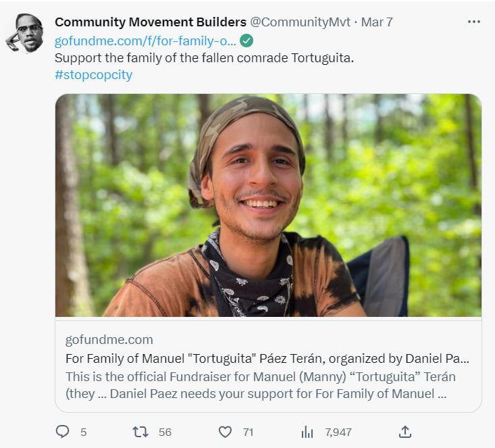
Task: Open the @CommunityMvt handle
Action: pos(301,22)
